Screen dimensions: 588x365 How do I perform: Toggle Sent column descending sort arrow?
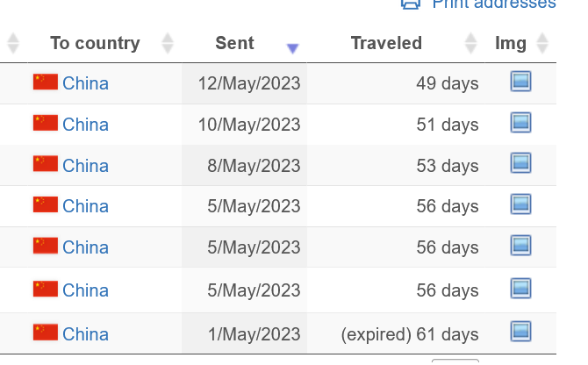click(292, 48)
